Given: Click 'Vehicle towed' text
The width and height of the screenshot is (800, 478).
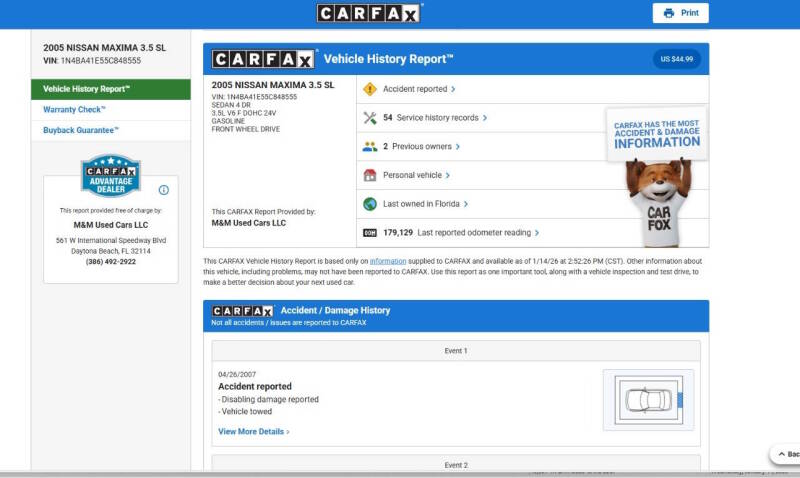Looking at the screenshot, I should click(246, 412).
